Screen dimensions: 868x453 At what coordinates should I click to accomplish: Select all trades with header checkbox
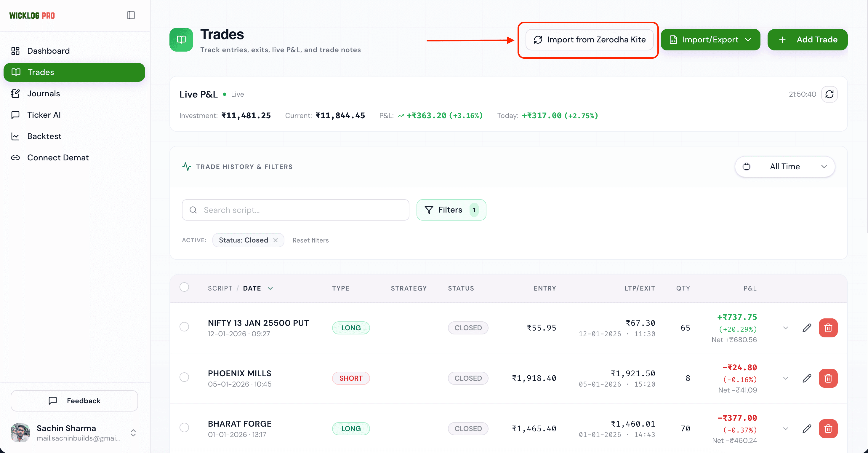[x=184, y=287]
